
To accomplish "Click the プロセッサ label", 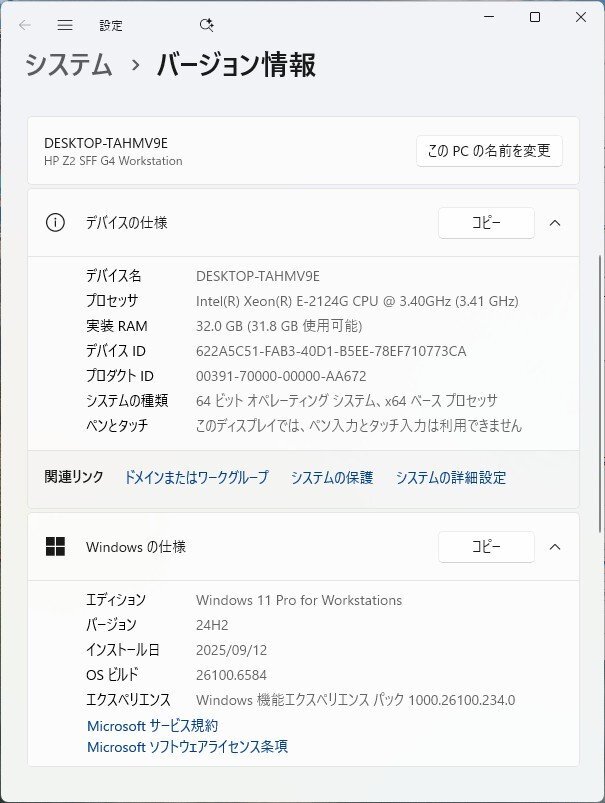I will (112, 301).
